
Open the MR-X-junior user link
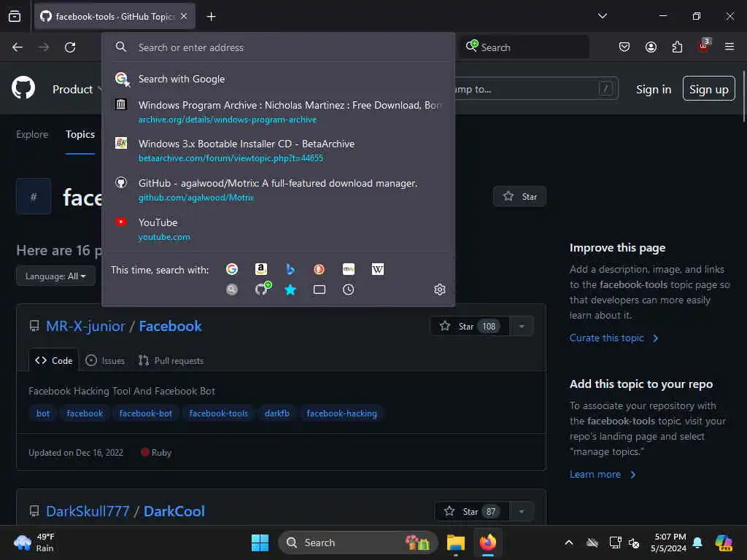click(x=86, y=326)
